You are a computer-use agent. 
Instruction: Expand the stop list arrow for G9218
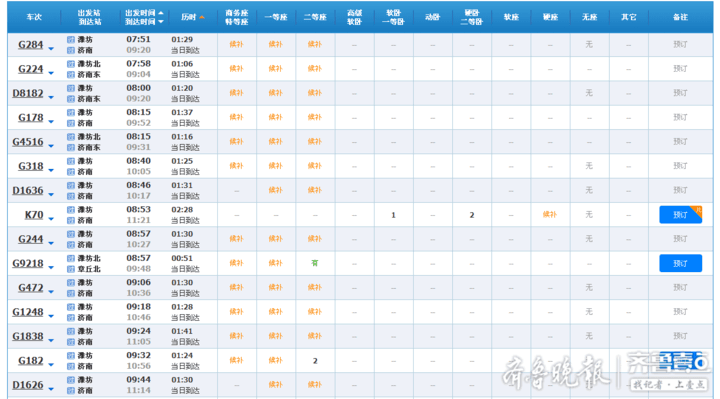click(x=51, y=268)
